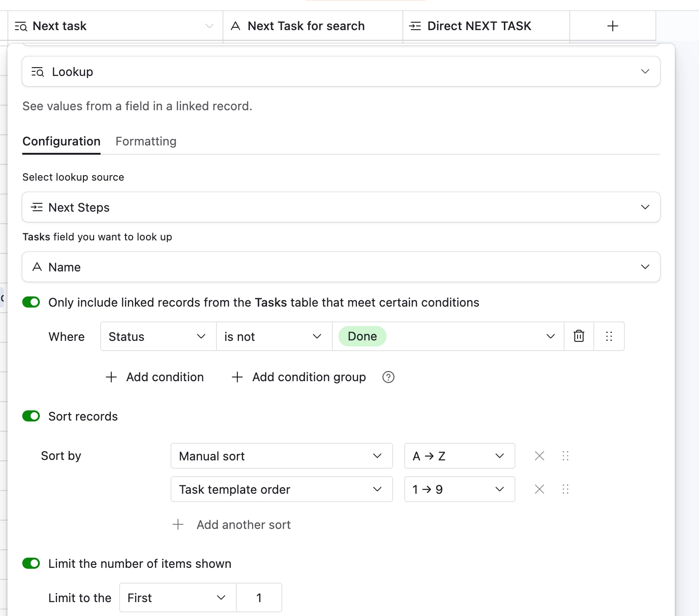Click Add condition

(x=155, y=377)
